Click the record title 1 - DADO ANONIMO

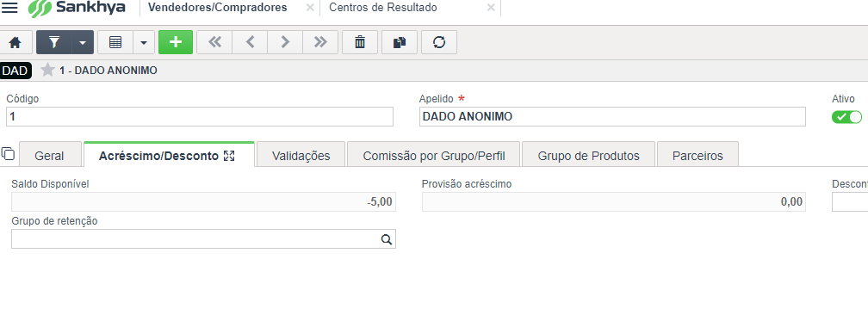[x=108, y=71]
